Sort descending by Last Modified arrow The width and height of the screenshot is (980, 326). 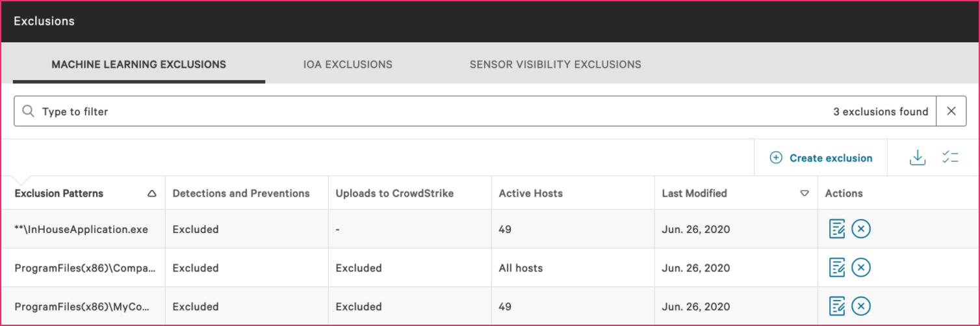pos(805,193)
